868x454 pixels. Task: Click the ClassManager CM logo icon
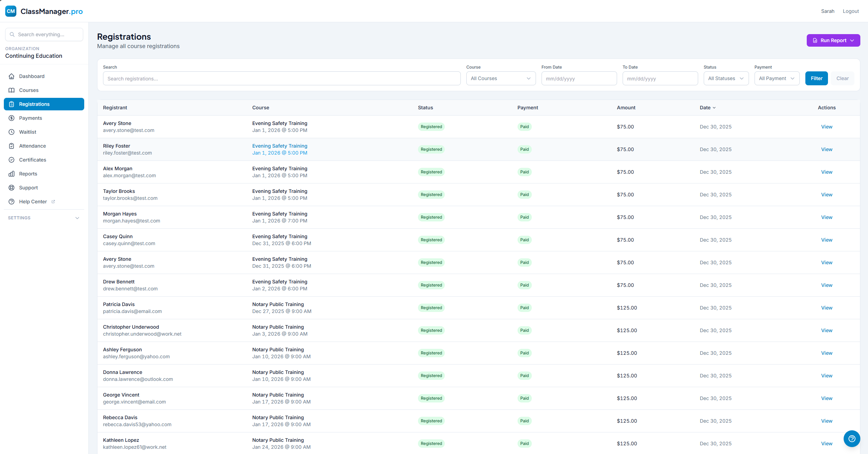click(x=11, y=11)
